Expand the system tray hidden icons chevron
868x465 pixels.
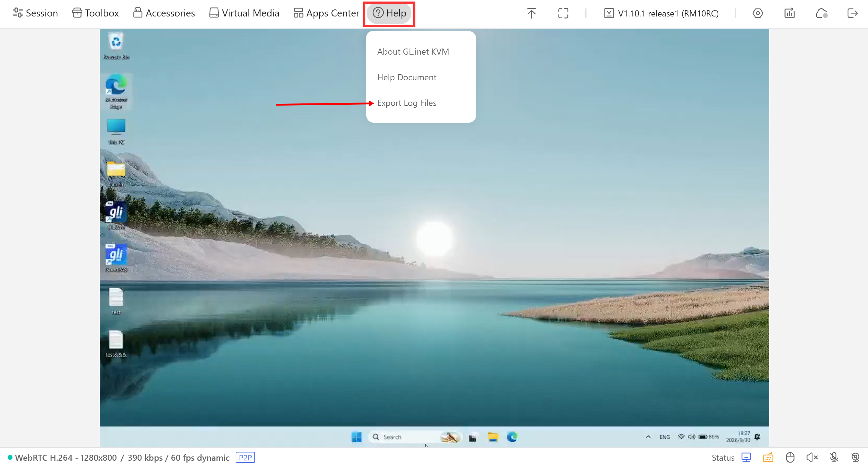tap(648, 437)
